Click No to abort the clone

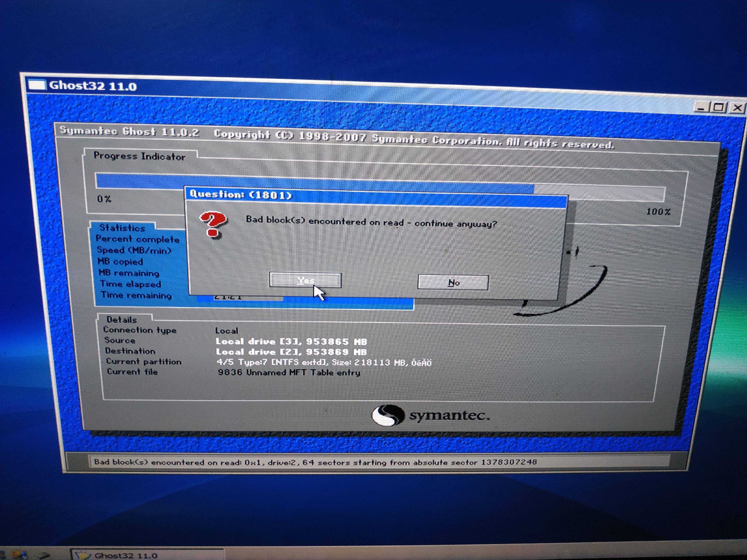pyautogui.click(x=453, y=282)
